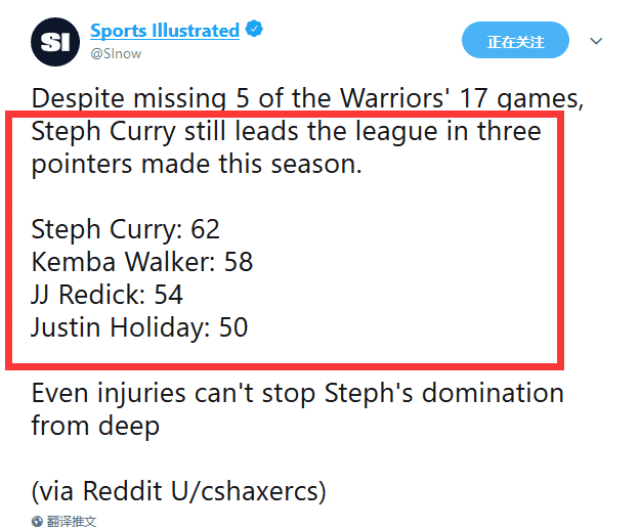Click the 'Justin Holiday: 50' line
640x529 pixels.
click(139, 327)
